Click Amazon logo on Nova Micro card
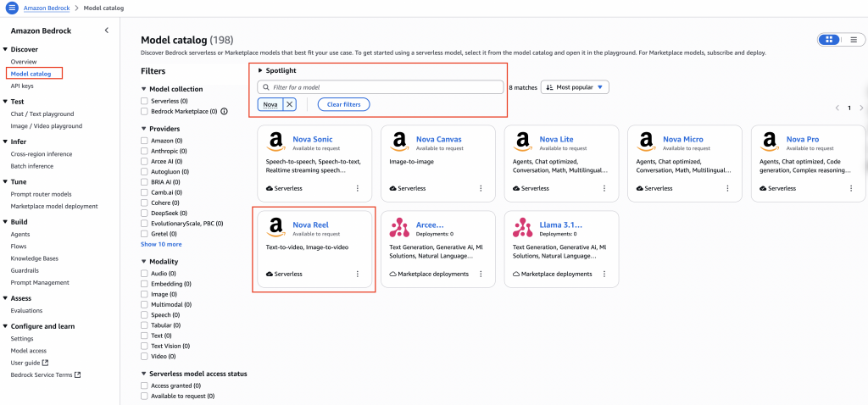 click(646, 142)
